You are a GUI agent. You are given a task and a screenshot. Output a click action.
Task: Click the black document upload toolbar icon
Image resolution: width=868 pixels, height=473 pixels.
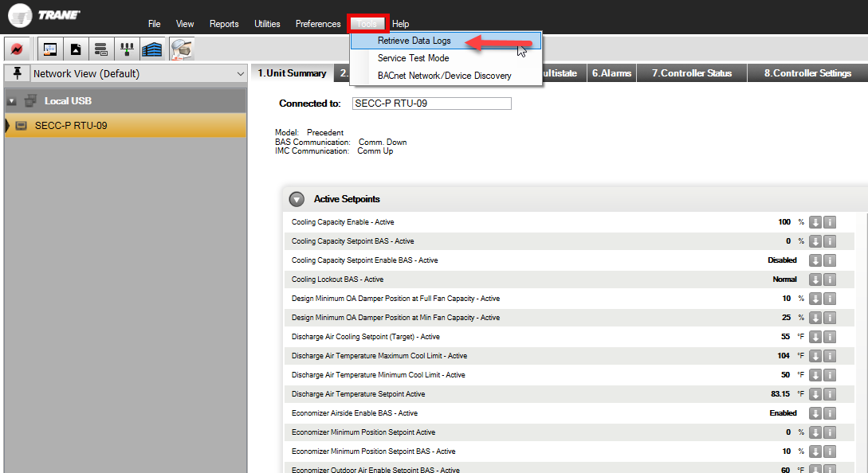[x=76, y=49]
